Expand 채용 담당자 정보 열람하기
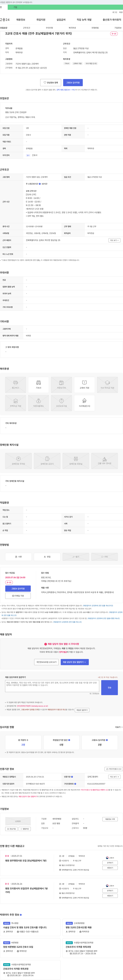Viewport: 123px width, 980px height. pos(75,662)
